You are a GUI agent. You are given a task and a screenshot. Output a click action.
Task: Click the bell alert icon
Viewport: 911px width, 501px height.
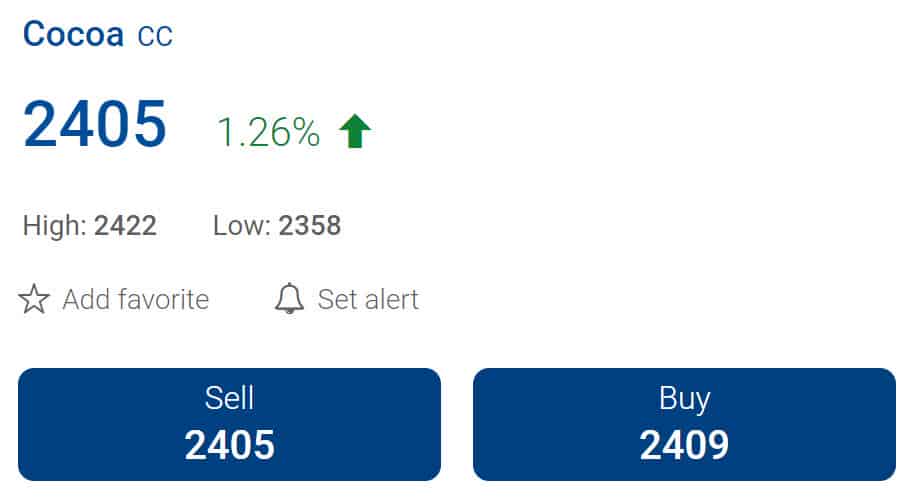click(x=289, y=299)
